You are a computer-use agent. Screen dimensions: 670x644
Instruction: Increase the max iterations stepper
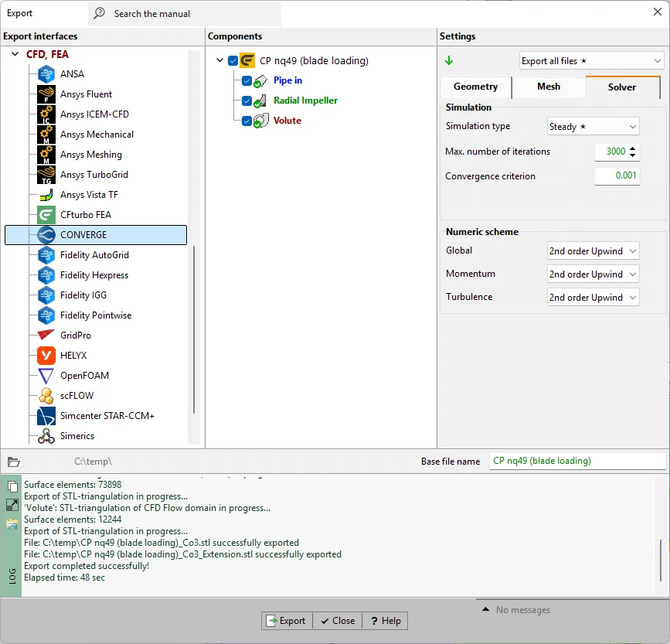click(x=633, y=148)
